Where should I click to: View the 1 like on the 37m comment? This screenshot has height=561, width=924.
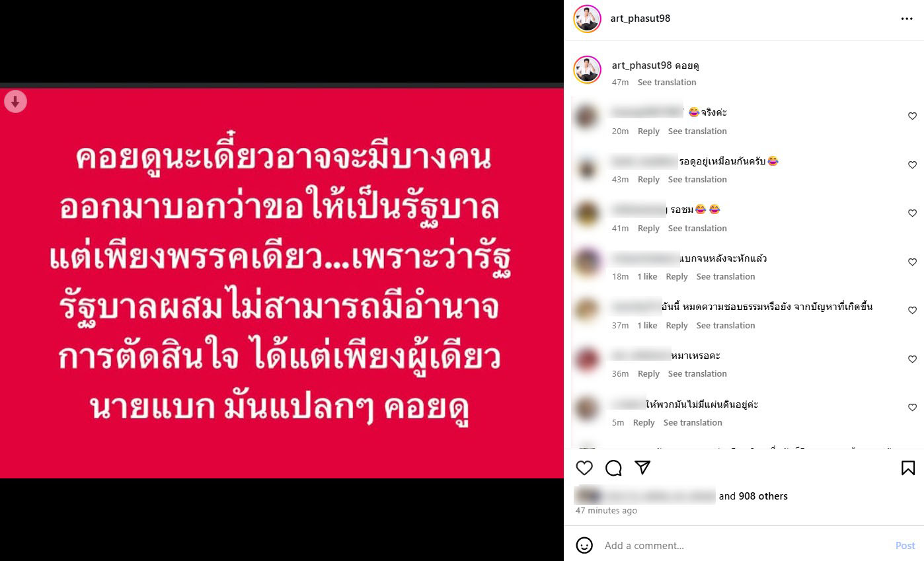[647, 326]
